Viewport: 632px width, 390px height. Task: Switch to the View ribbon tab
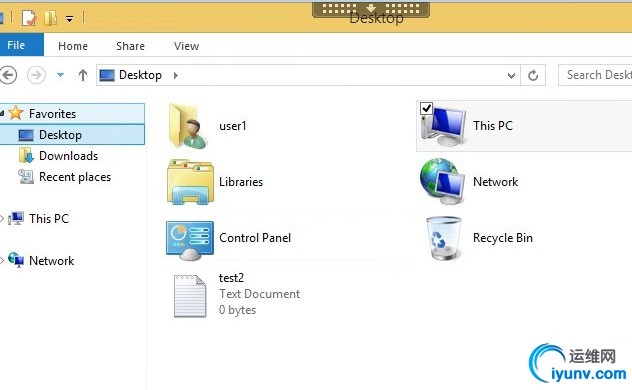(187, 46)
